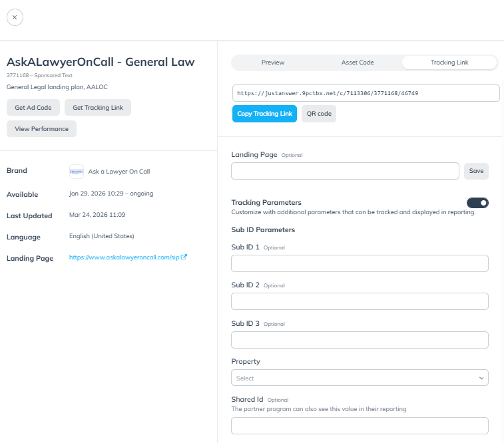Disable the Tracking Parameters toggle
Screen dimensions: 504x443
coord(477,203)
